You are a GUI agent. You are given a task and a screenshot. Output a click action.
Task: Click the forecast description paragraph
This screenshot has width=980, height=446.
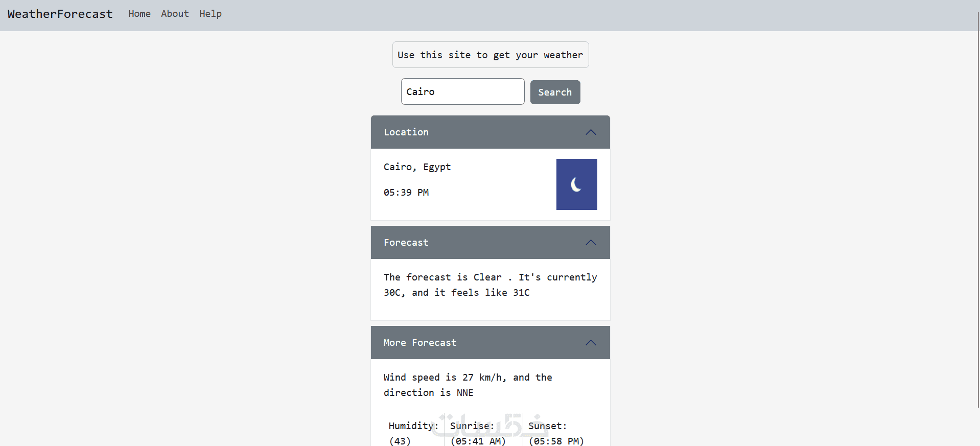coord(490,285)
